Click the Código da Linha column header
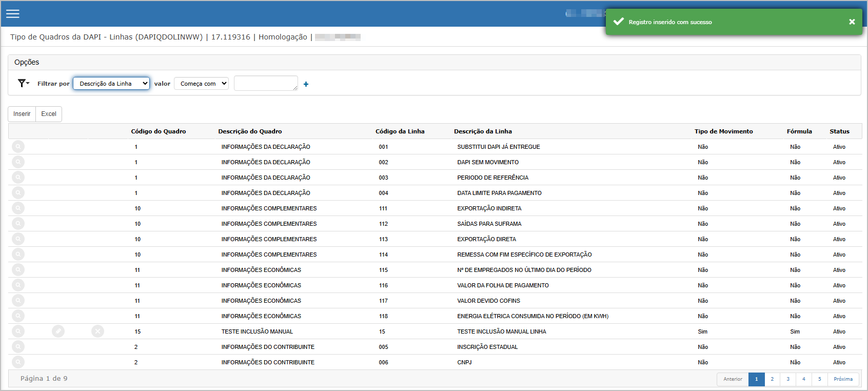 [400, 131]
